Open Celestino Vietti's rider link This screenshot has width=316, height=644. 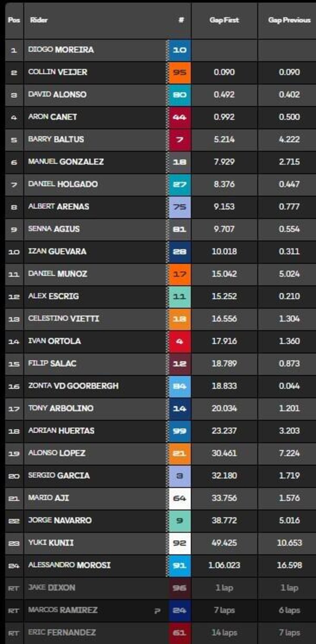64,319
